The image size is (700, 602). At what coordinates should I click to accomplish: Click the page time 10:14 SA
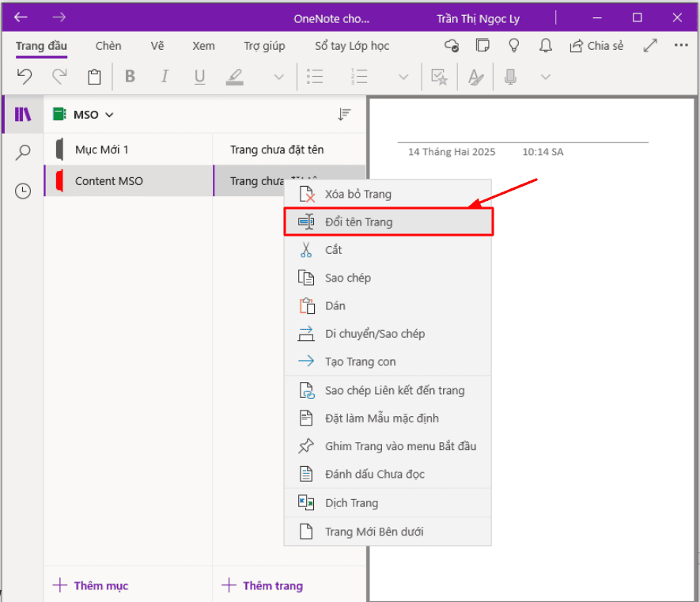(x=543, y=152)
